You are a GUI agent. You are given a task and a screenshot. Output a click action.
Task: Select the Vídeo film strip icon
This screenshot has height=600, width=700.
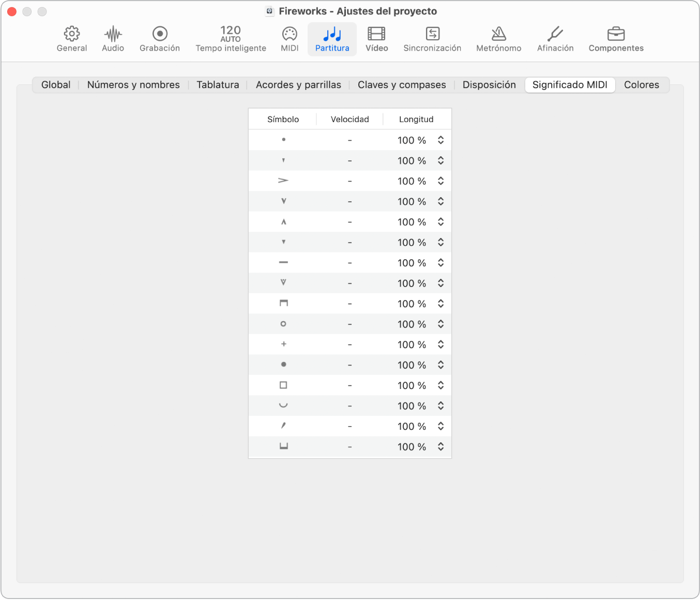click(376, 39)
